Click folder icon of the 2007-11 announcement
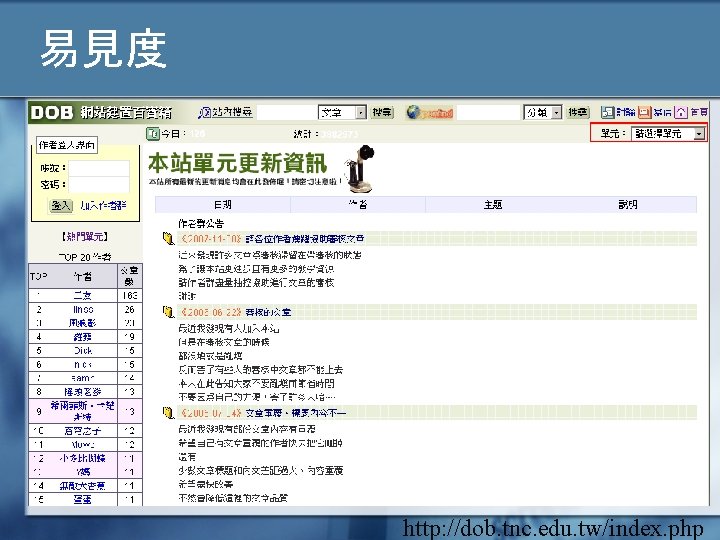Viewport: 720px width, 540px height. pos(169,238)
